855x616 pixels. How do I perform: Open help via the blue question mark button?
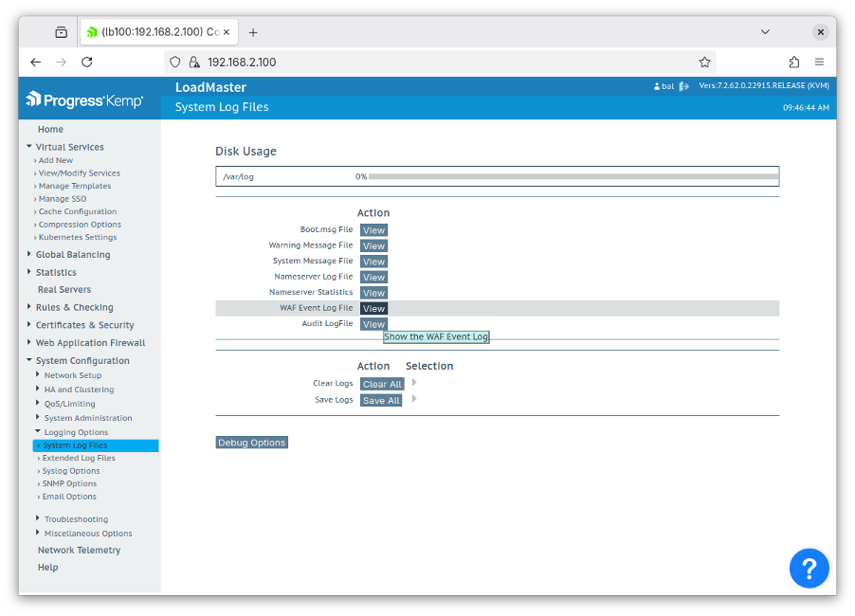coord(809,568)
